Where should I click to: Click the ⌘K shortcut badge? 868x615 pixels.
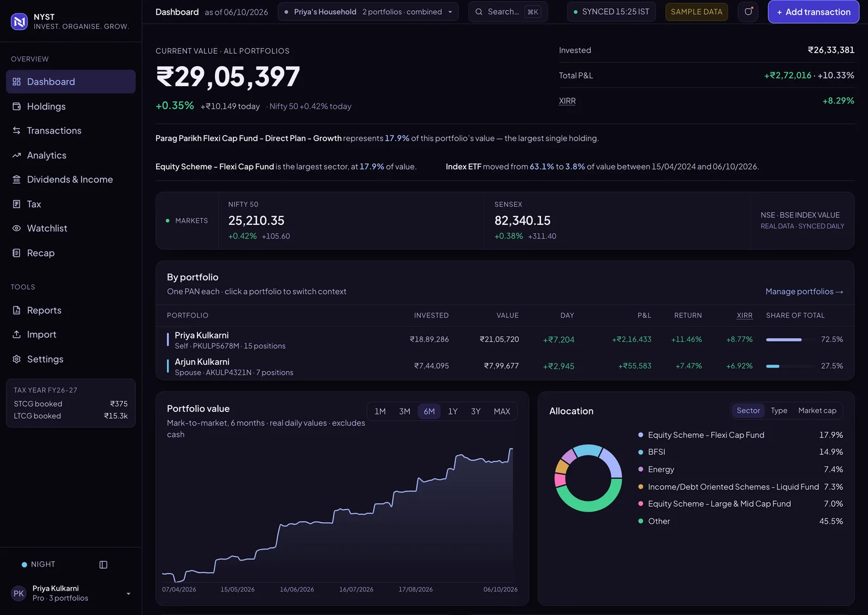[533, 12]
